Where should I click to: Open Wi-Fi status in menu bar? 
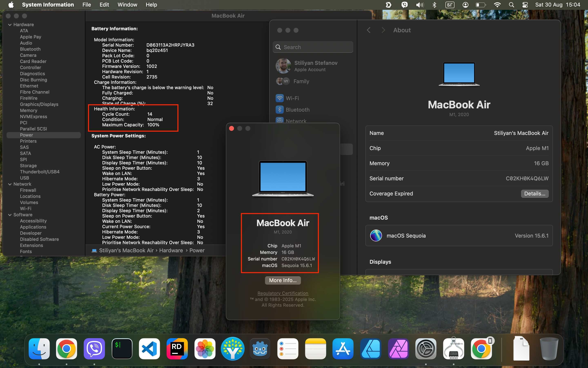(497, 5)
